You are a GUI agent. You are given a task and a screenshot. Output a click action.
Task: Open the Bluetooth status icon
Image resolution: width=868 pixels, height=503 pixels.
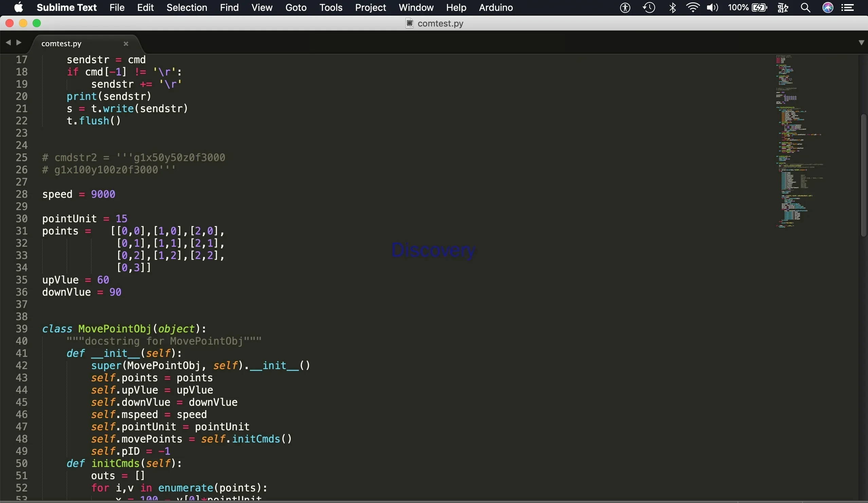click(672, 7)
